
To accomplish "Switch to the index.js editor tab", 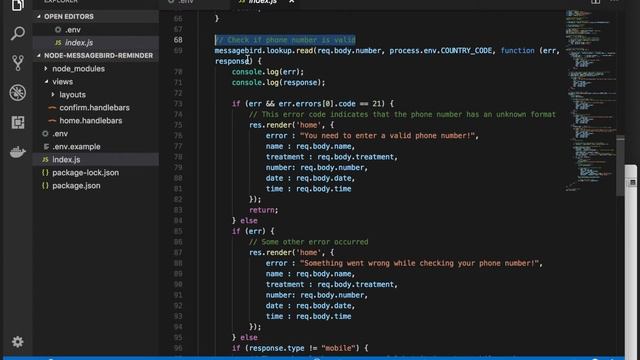I will 262,2.
